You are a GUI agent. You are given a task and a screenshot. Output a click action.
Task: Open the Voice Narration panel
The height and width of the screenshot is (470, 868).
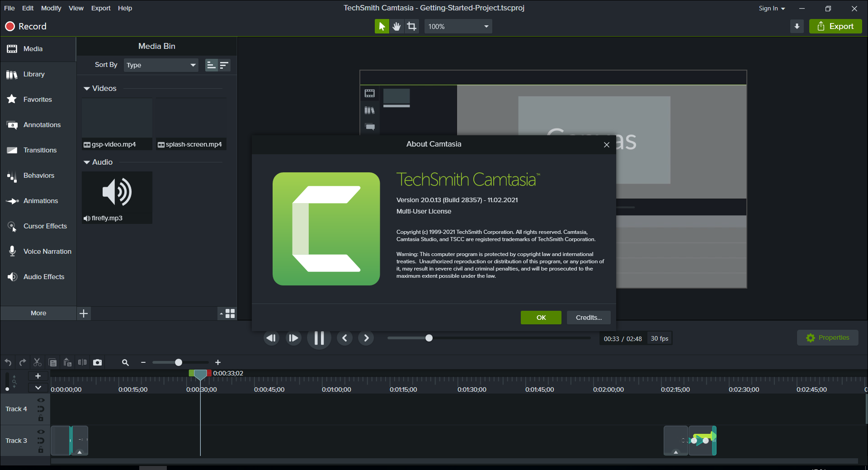(x=38, y=252)
